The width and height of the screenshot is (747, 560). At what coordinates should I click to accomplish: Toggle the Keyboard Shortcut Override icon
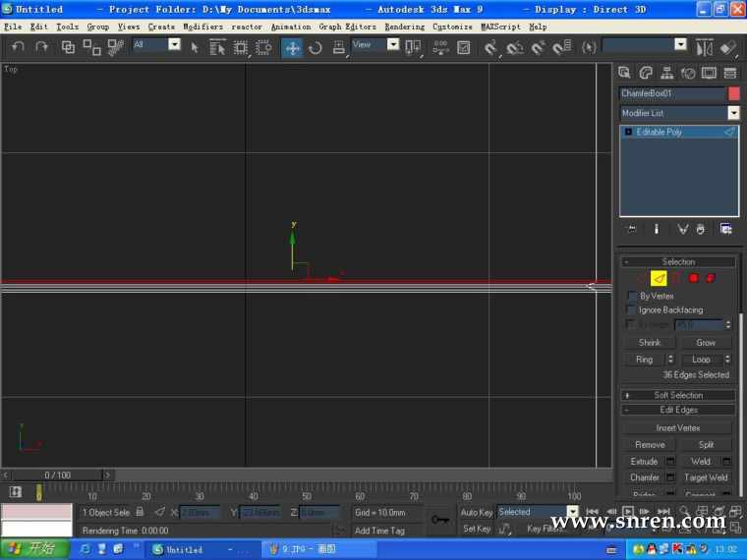pos(464,47)
